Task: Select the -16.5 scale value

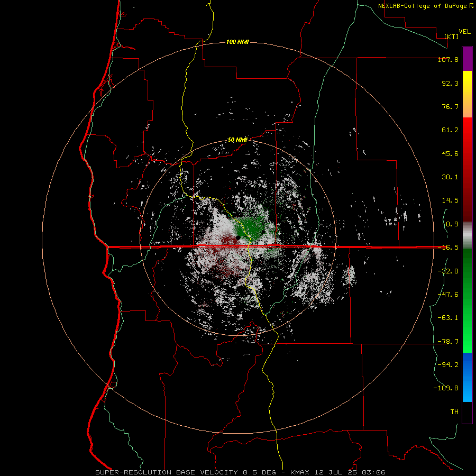Action: (x=448, y=248)
